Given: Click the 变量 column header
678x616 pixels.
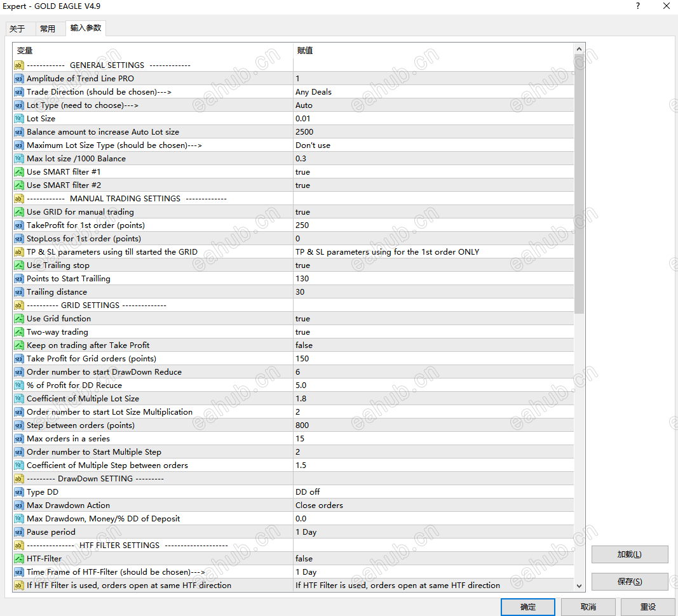Looking at the screenshot, I should (153, 51).
